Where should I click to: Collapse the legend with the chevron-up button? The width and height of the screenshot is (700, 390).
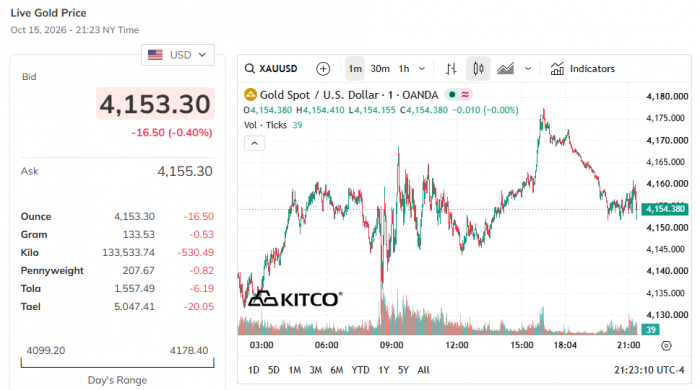(254, 143)
